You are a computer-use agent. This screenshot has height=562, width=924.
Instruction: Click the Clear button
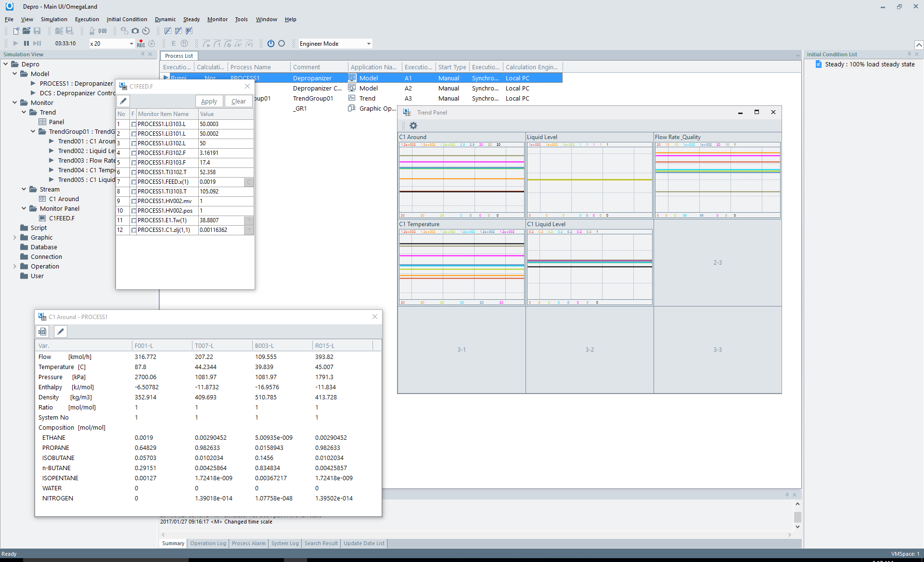[x=238, y=101]
